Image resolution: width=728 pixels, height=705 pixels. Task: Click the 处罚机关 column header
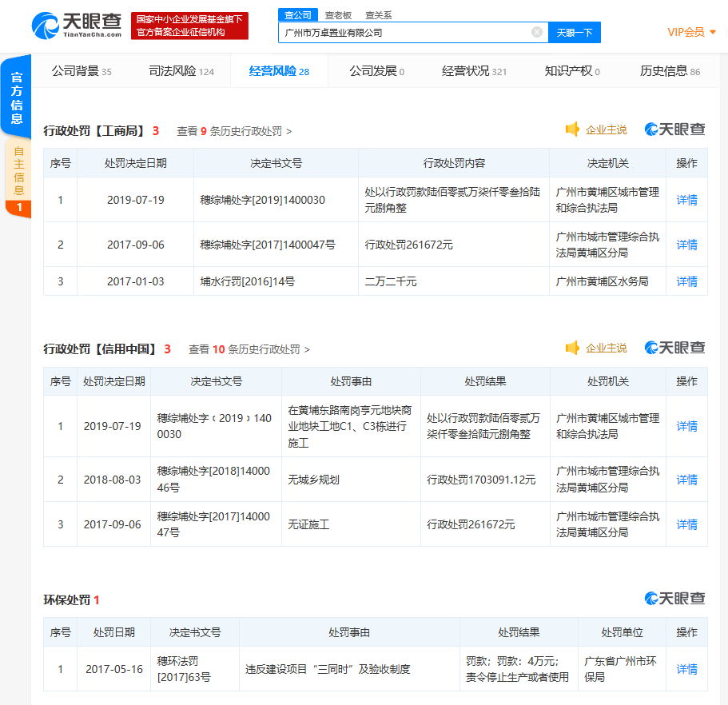pyautogui.click(x=608, y=382)
